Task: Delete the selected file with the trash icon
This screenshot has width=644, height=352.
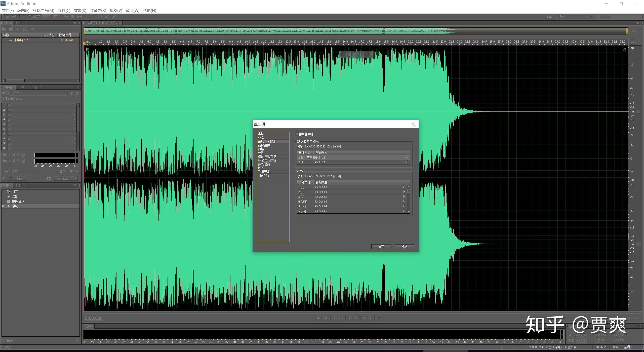Action: (x=33, y=29)
